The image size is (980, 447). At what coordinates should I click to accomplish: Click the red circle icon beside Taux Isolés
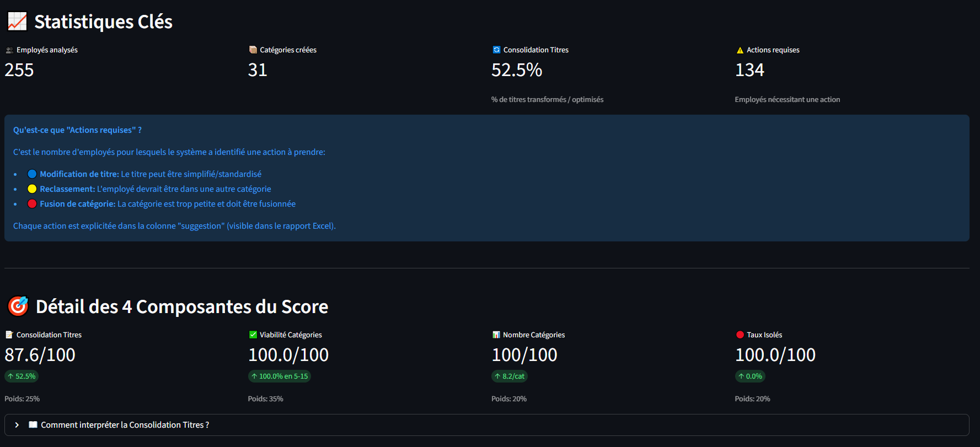tap(740, 335)
